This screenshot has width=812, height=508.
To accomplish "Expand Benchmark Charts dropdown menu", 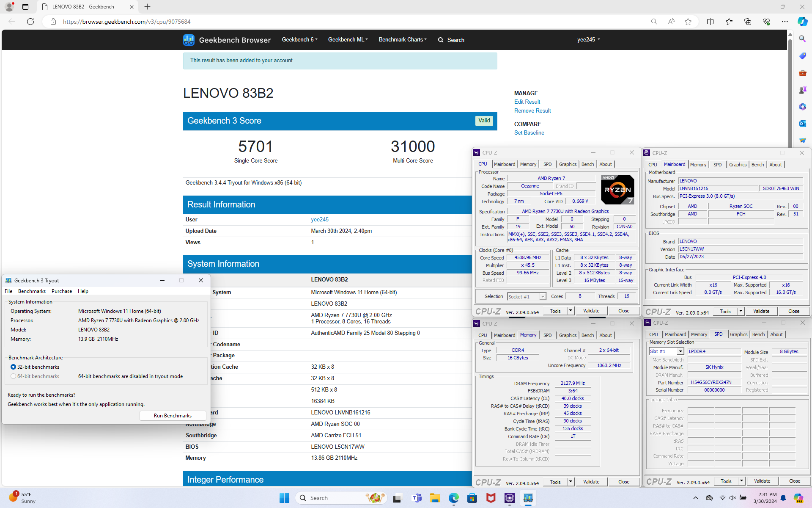I will [403, 39].
